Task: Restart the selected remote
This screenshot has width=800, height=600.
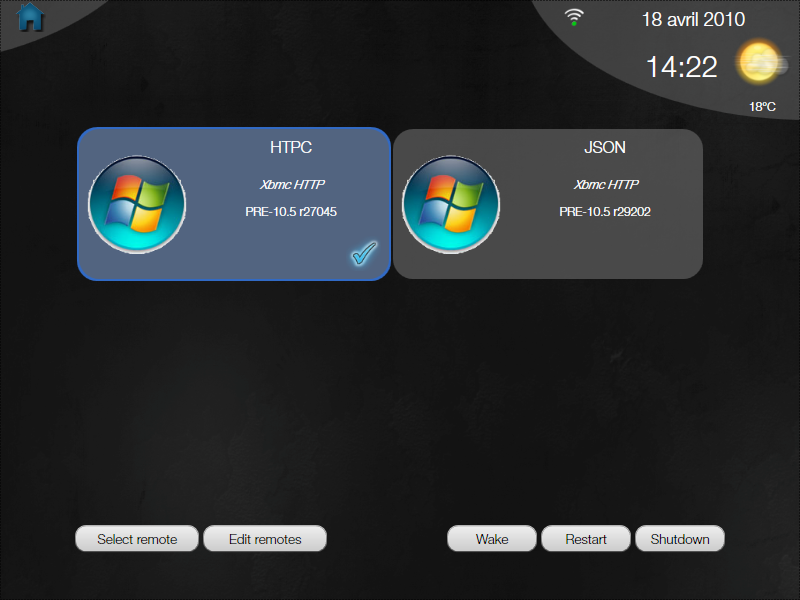Action: click(x=586, y=539)
